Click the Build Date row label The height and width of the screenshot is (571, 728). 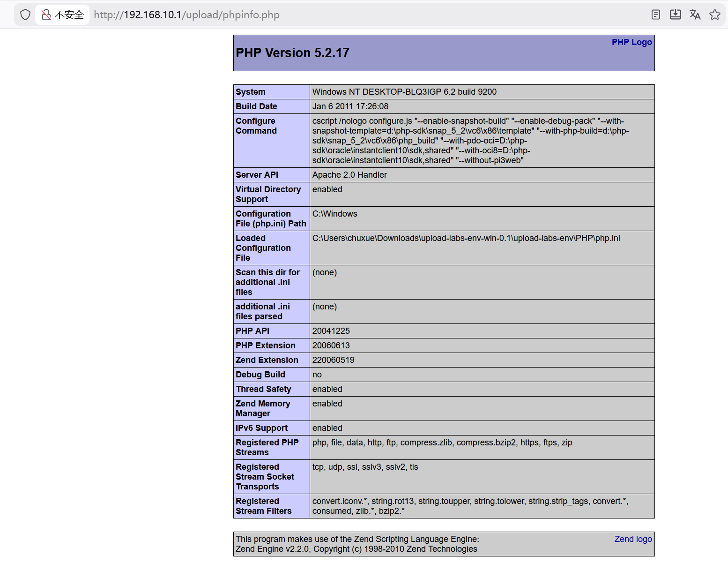coord(256,106)
